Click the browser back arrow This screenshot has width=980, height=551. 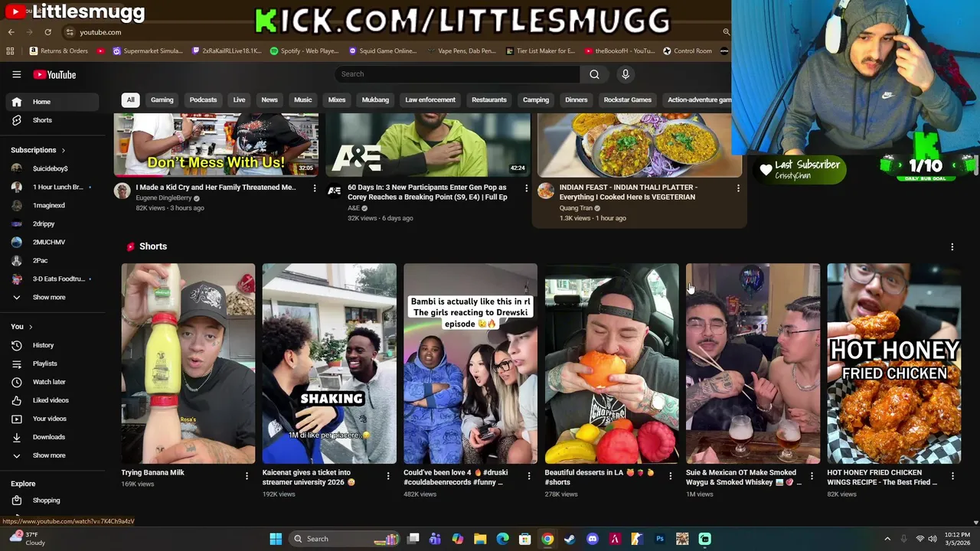coord(11,32)
